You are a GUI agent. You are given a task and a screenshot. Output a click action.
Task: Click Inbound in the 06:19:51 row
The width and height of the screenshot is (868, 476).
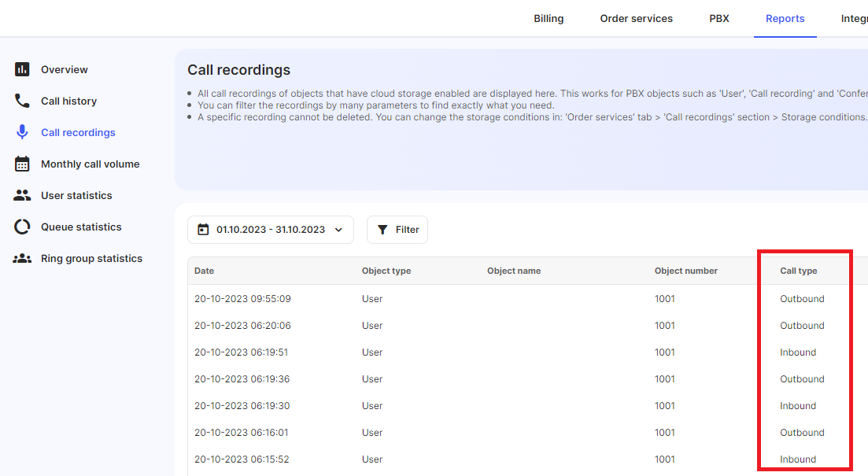(x=798, y=352)
